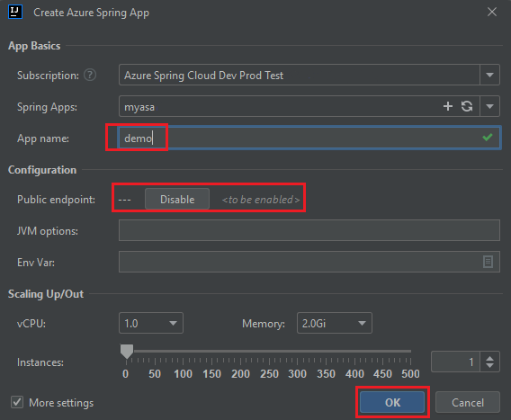Click OK to create the app
The image size is (511, 420).
coord(392,402)
